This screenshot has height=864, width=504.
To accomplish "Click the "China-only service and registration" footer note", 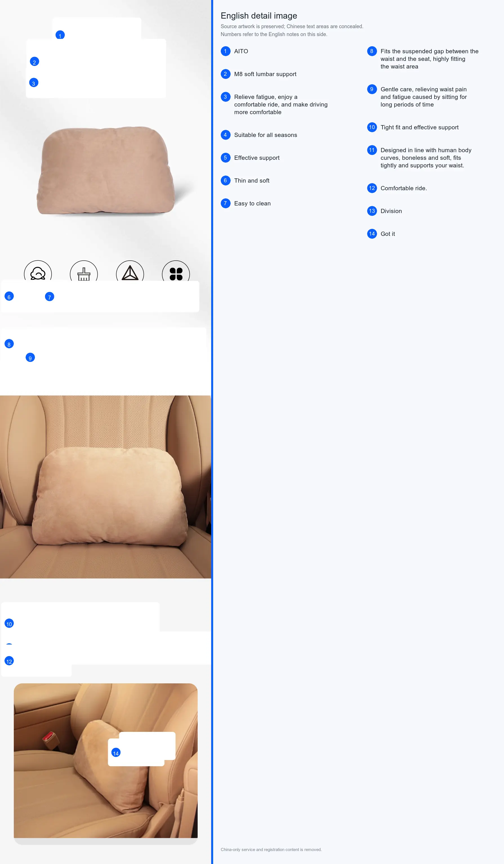I will coord(271,850).
